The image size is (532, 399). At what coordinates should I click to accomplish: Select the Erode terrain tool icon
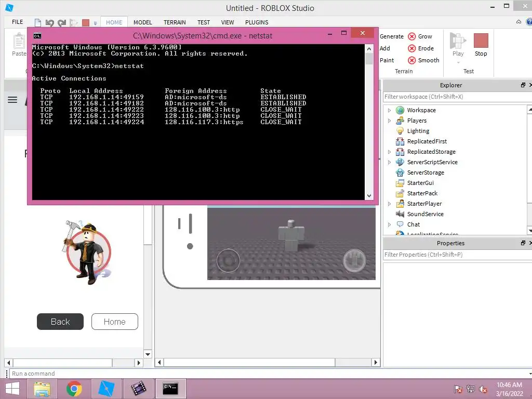(x=411, y=48)
